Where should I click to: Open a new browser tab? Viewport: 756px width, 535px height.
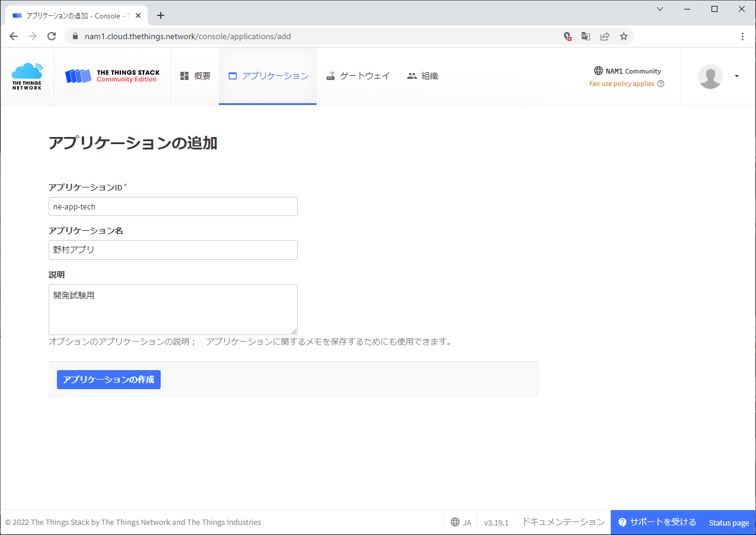(161, 15)
